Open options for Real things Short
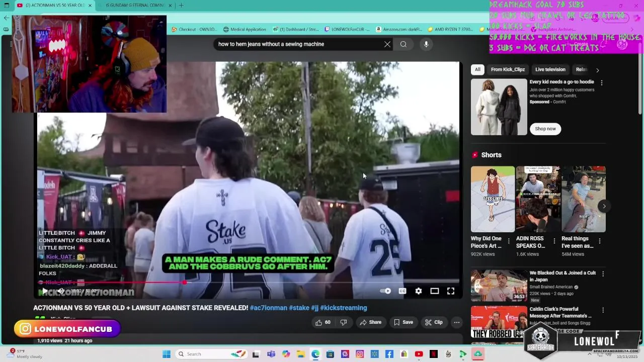Image resolution: width=644 pixels, height=362 pixels. click(x=600, y=241)
